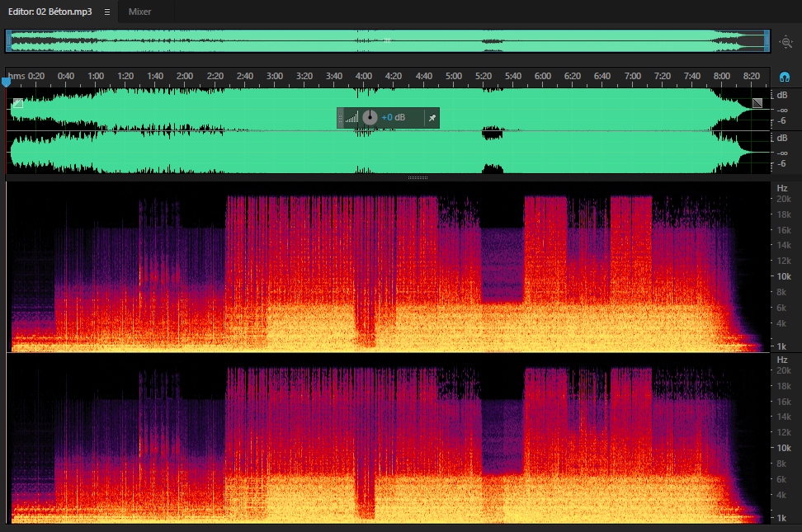802x532 pixels.
Task: Open the Editor panel menu icon
Action: tap(107, 12)
